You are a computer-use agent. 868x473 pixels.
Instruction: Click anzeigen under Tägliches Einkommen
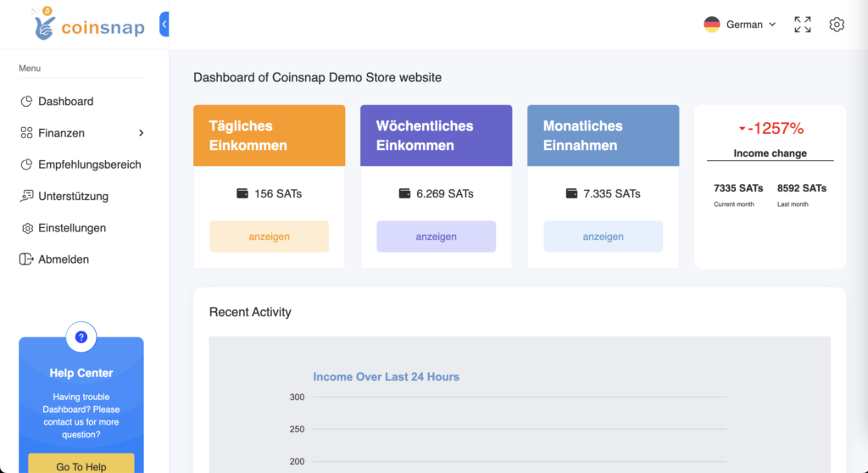[269, 236]
